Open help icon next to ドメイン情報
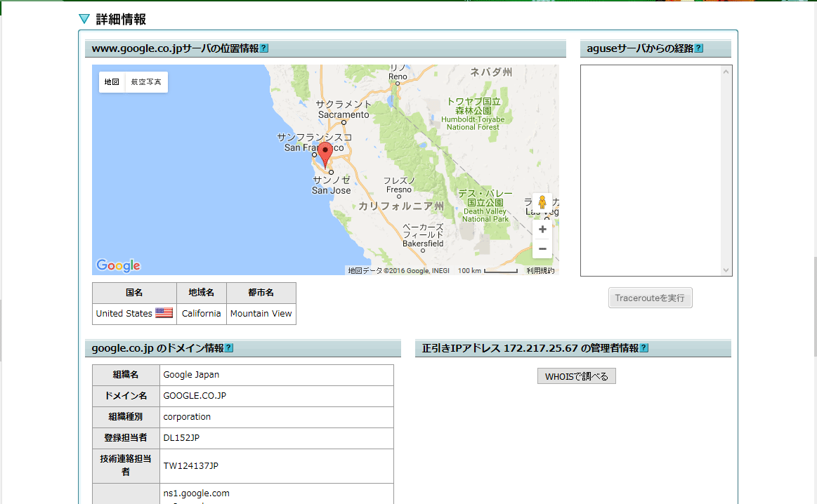817x504 pixels. (x=229, y=347)
